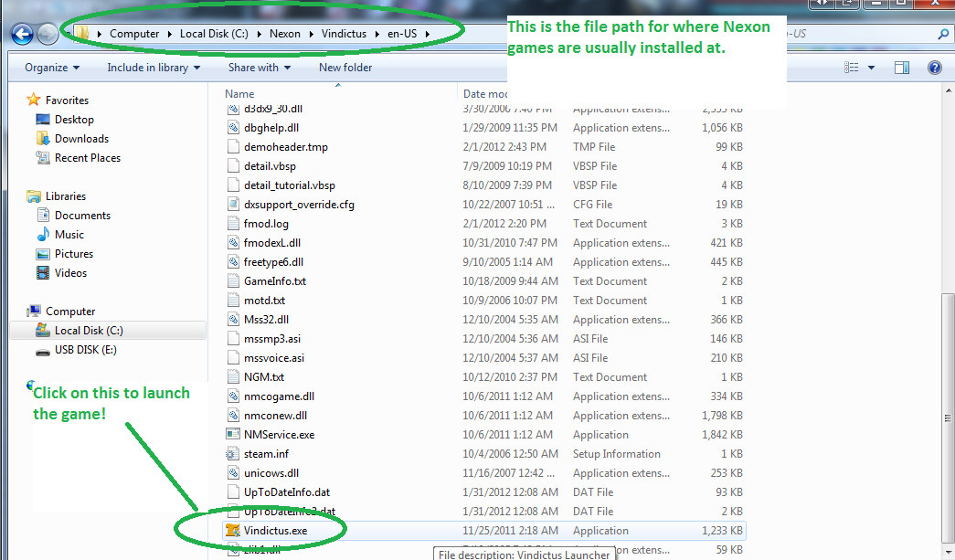The image size is (955, 560).
Task: Open the Help question mark icon
Action: [x=934, y=68]
